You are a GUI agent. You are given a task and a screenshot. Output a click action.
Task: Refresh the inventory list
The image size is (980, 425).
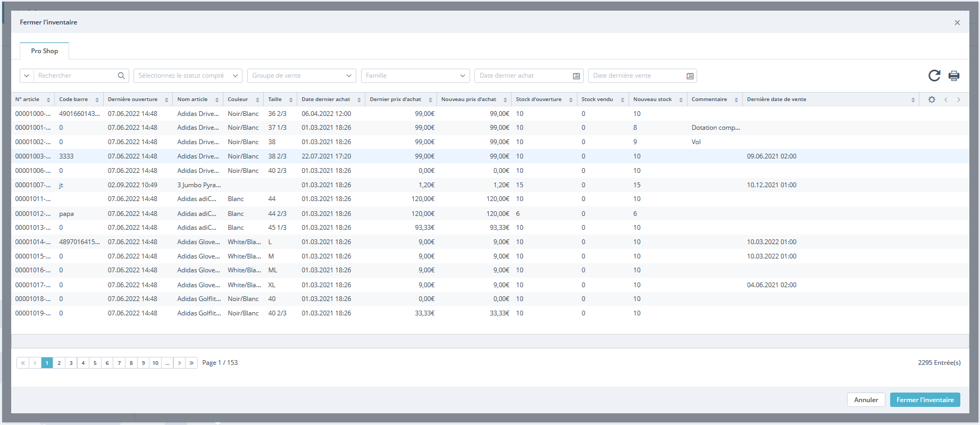(x=934, y=76)
